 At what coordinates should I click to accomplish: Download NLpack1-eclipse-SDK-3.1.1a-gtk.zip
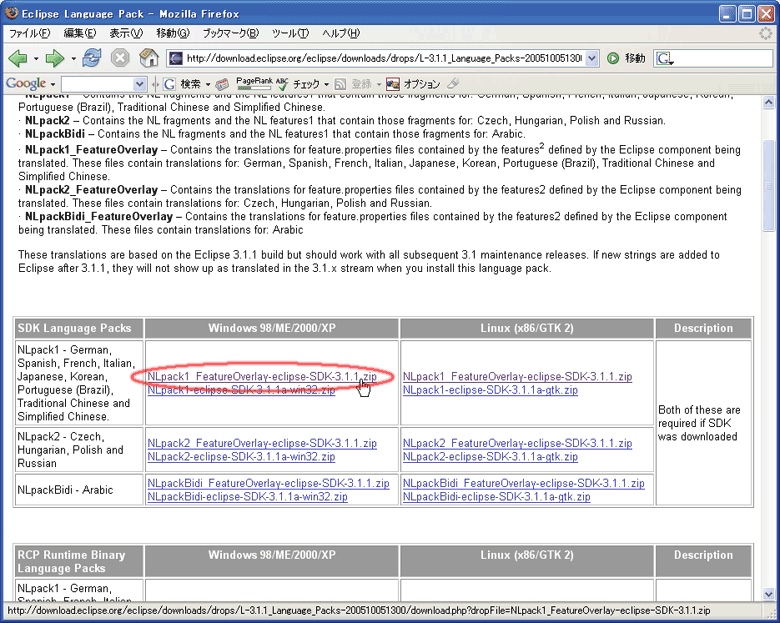[x=490, y=390]
